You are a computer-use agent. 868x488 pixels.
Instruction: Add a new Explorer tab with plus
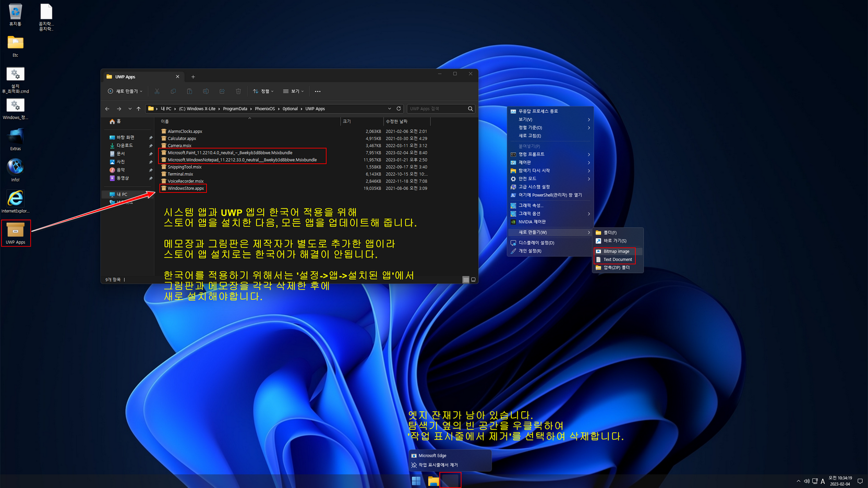(x=193, y=77)
